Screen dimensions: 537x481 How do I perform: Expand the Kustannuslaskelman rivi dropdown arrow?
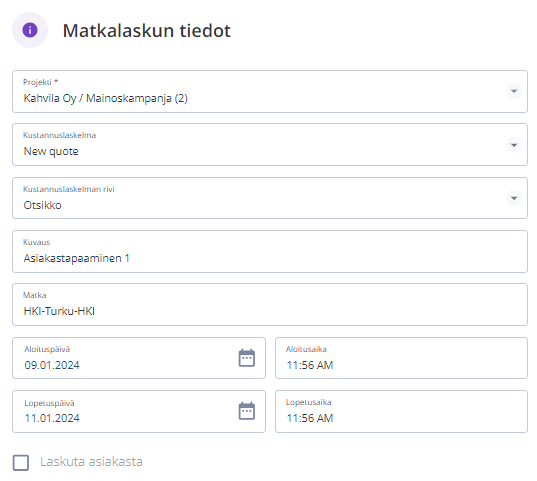click(x=514, y=198)
